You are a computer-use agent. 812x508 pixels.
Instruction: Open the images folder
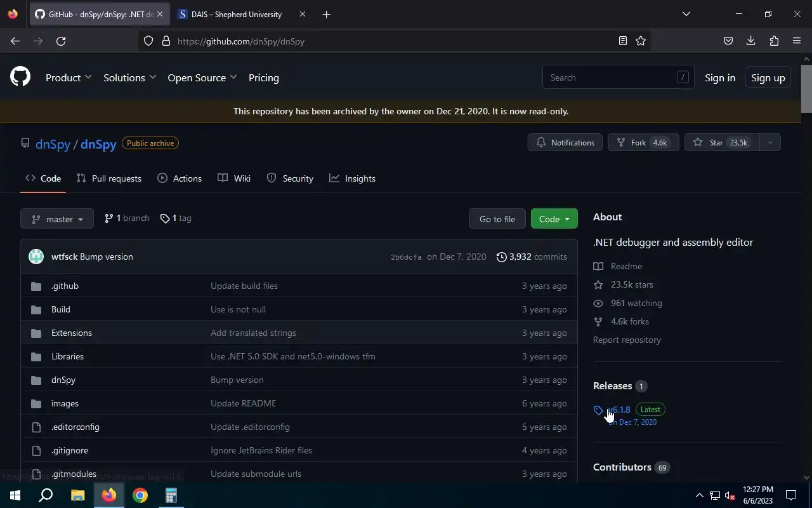point(65,403)
